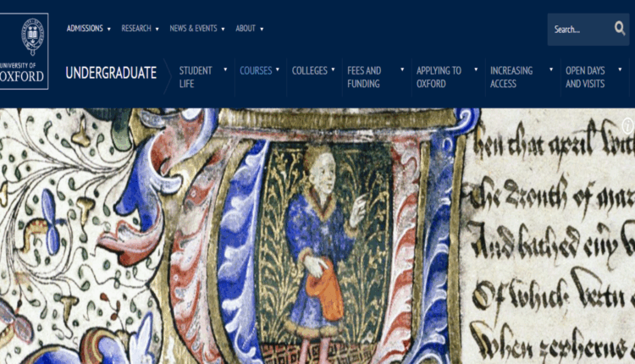Open the Open Days and Visits menu
635x364 pixels.
[x=585, y=77]
